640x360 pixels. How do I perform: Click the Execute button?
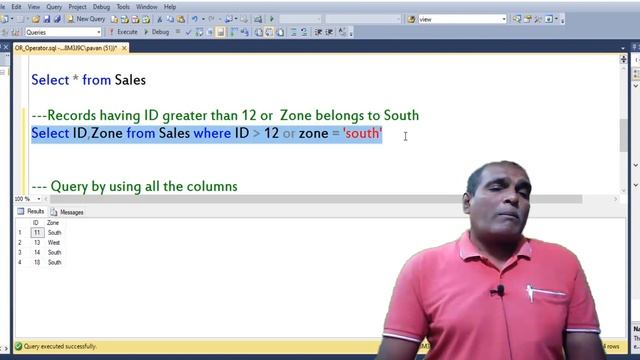(x=123, y=32)
